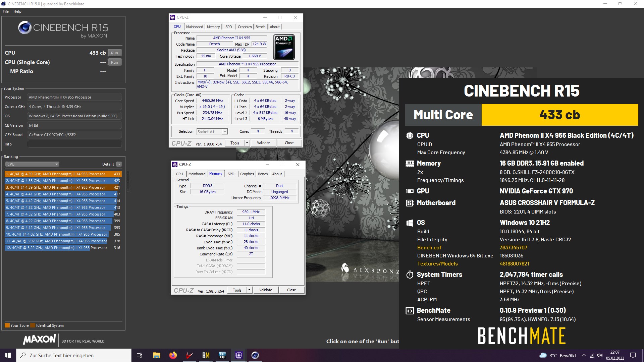Image resolution: width=644 pixels, height=362 pixels.
Task: Run the CPU Single Core benchmark
Action: click(x=115, y=62)
